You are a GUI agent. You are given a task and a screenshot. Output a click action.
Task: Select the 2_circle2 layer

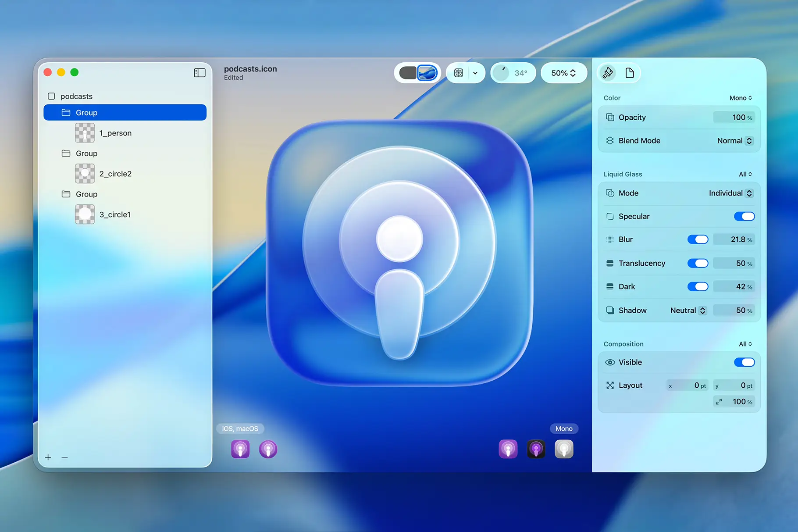pos(125,174)
